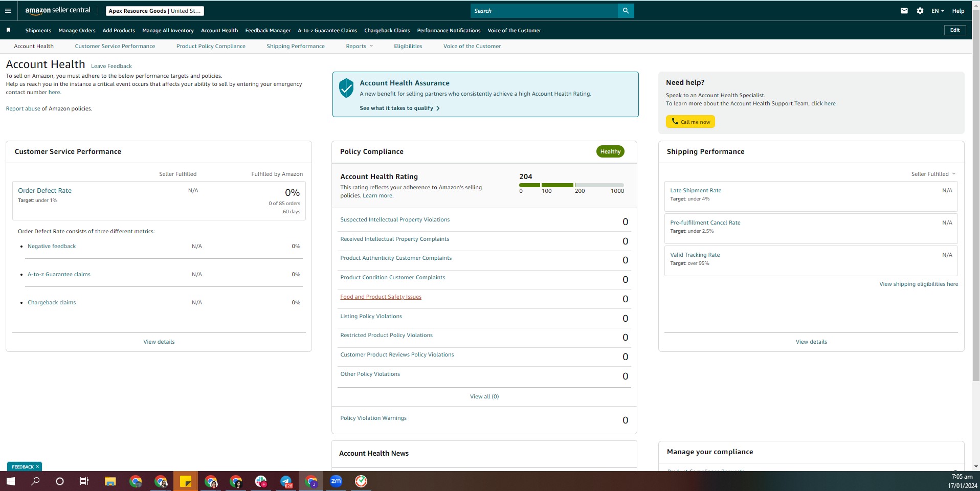Viewport: 980px width, 491px height.
Task: Open the Order Defect Rate link
Action: [x=45, y=190]
